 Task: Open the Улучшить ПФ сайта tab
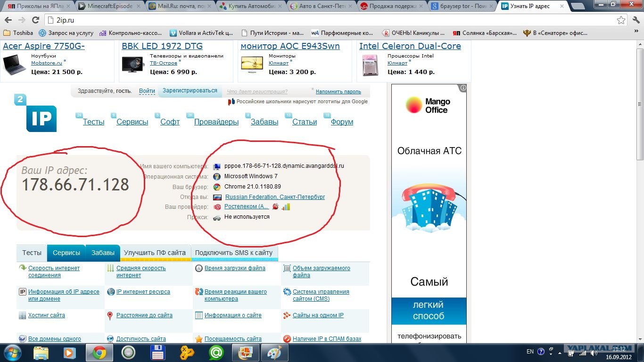[155, 253]
